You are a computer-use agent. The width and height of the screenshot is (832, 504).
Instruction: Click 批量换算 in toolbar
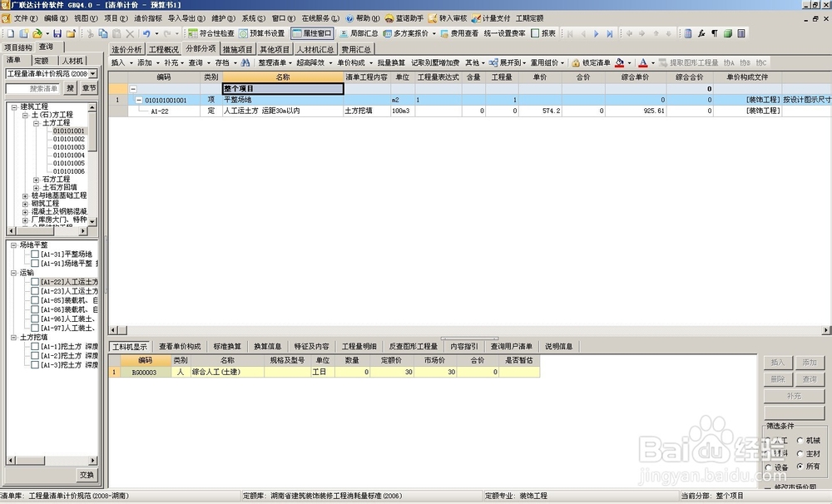(391, 62)
